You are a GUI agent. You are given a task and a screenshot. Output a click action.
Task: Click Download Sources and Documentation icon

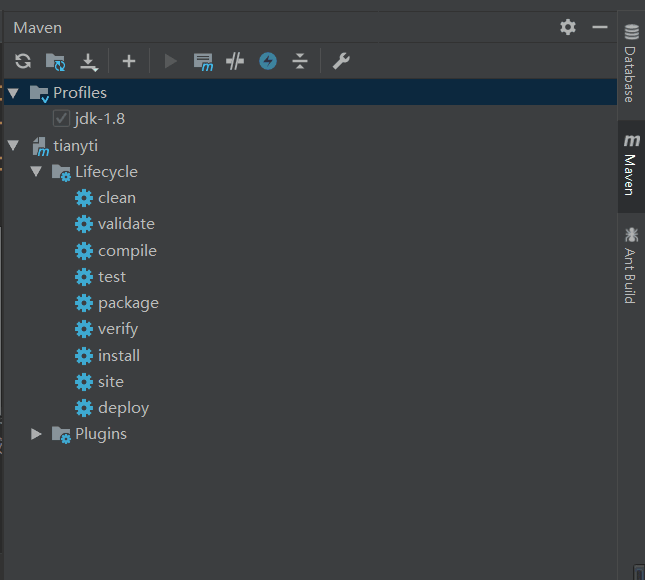[88, 62]
